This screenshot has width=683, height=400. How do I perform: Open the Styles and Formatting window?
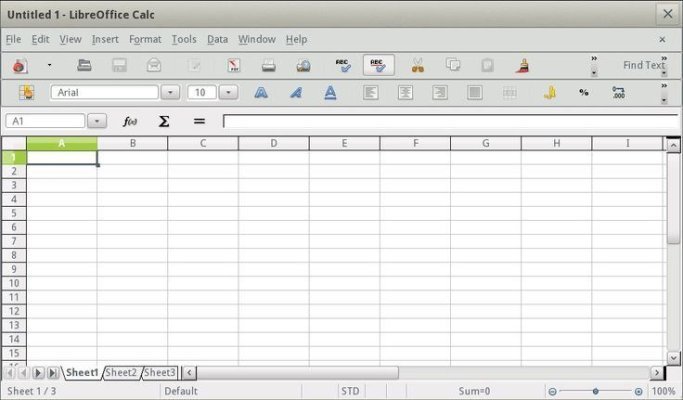click(x=26, y=92)
